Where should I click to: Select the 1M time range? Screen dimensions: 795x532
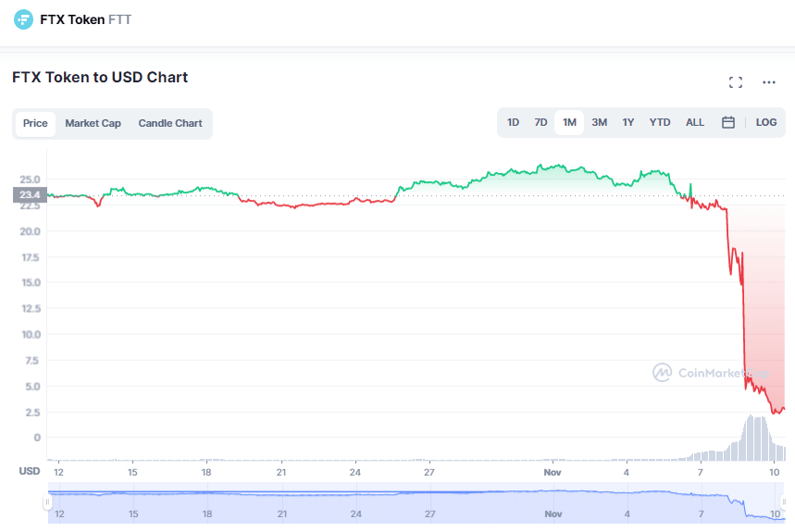click(569, 123)
